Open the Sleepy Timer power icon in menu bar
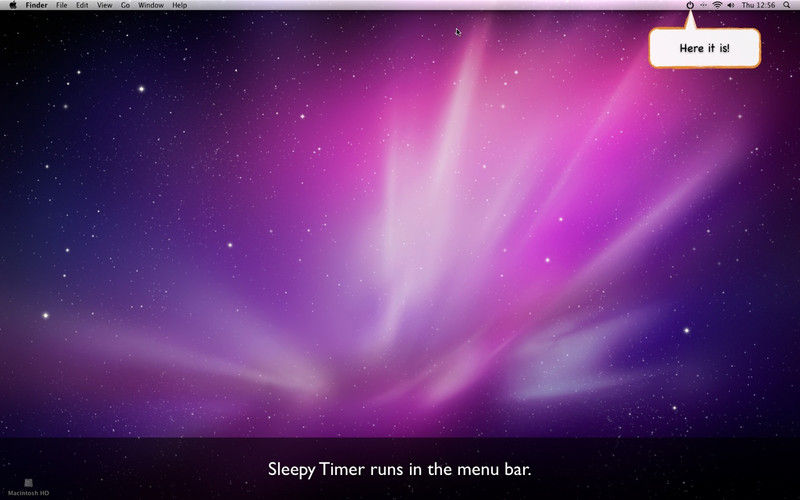Viewport: 800px width, 500px height. pyautogui.click(x=690, y=5)
